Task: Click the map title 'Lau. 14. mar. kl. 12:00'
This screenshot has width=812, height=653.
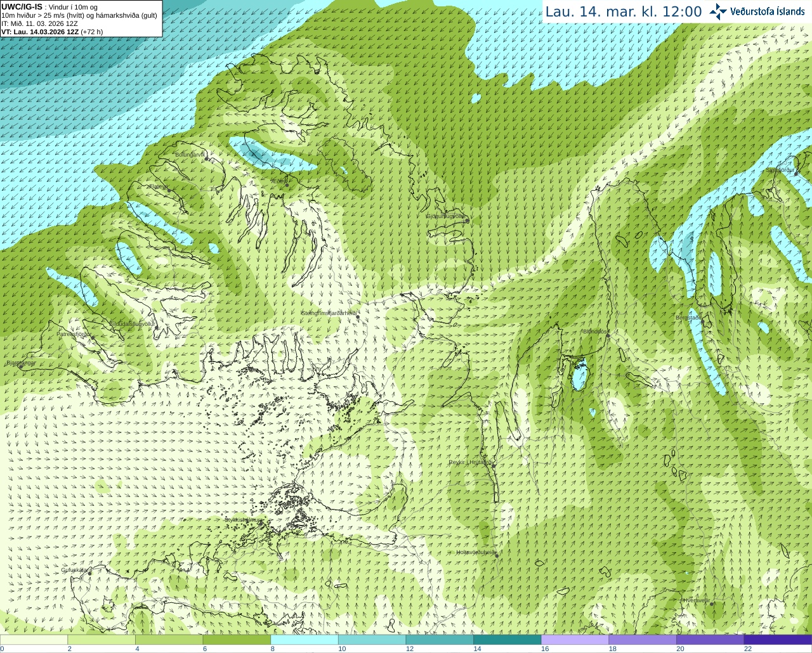Action: [624, 11]
